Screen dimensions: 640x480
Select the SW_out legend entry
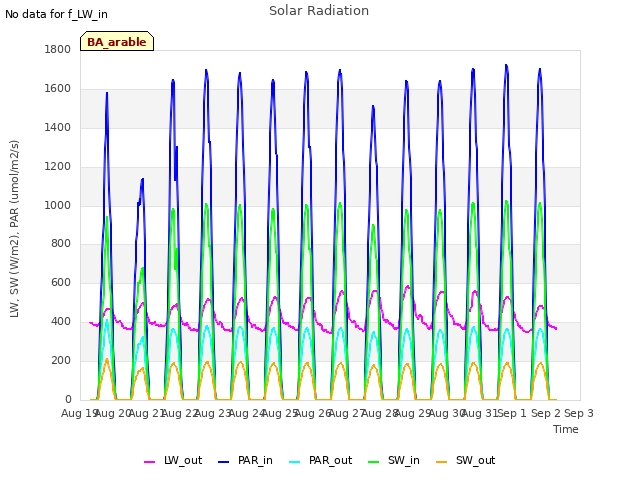466,461
